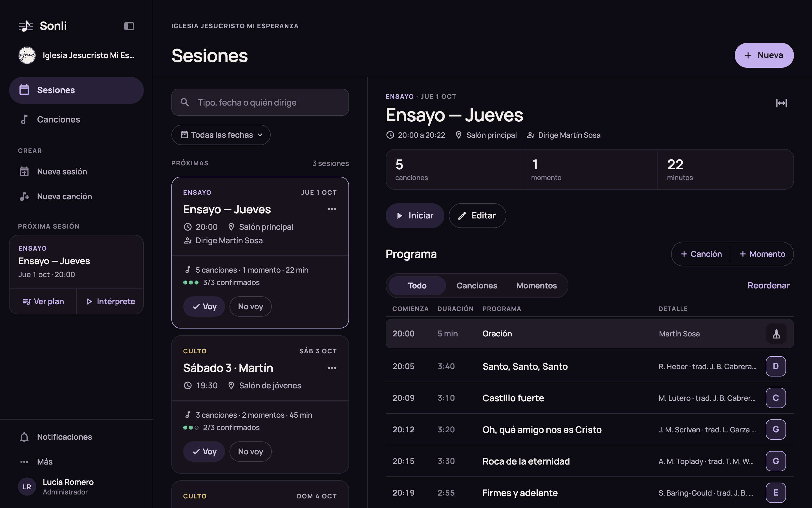Screen dimensions: 812x508
Task: Open the Todas las fechas dropdown
Action: click(221, 135)
